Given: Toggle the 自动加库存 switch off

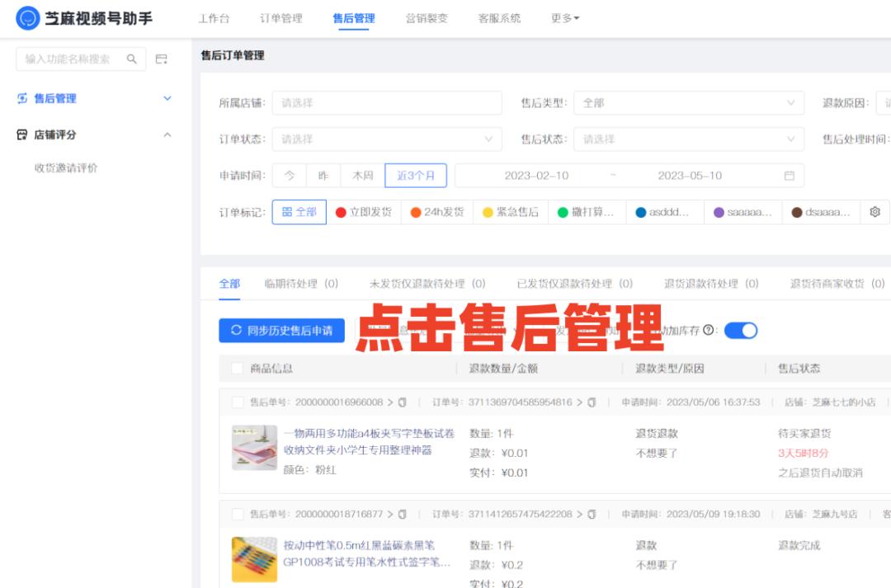Looking at the screenshot, I should [742, 331].
